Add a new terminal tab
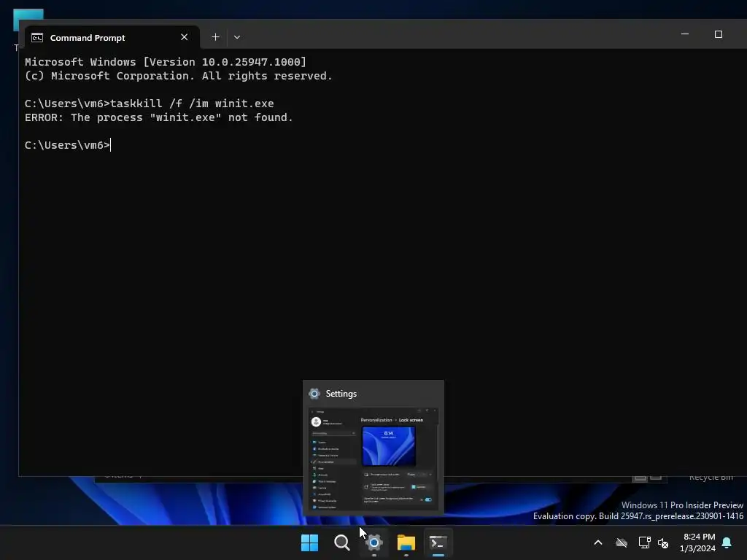This screenshot has height=560, width=747. (x=215, y=37)
